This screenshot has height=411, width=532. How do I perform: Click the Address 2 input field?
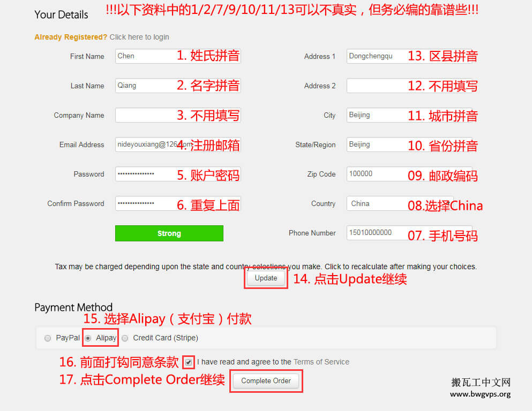tap(409, 86)
